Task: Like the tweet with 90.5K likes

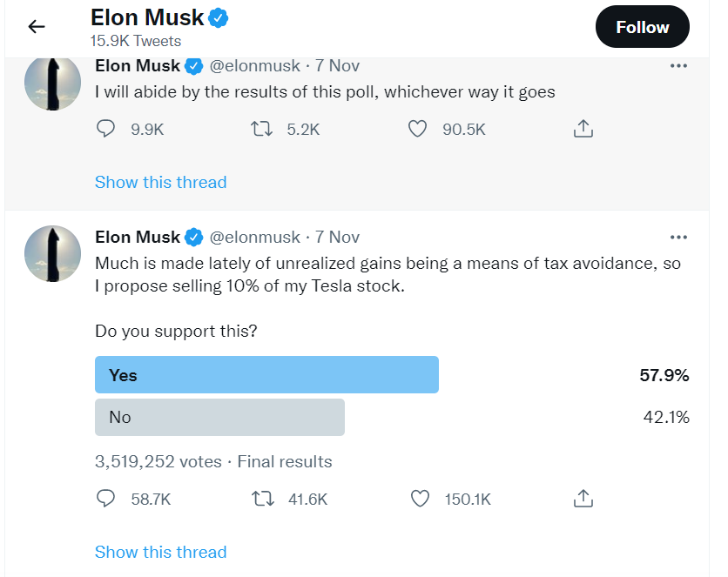Action: (x=418, y=129)
